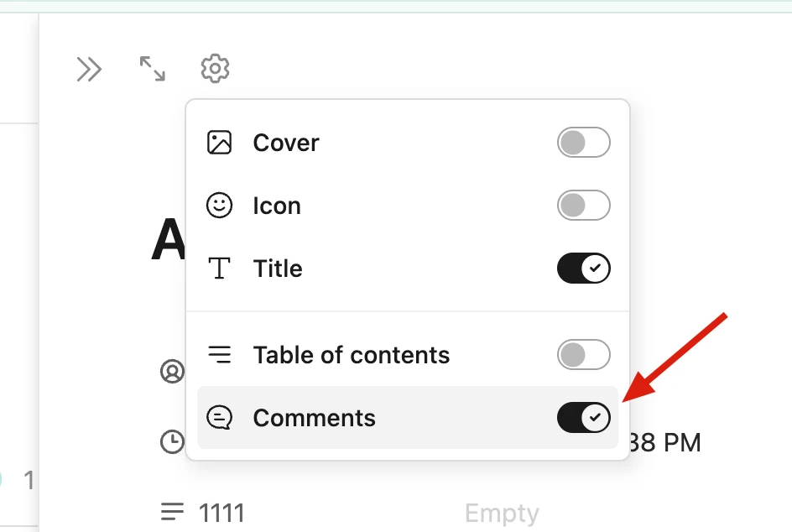This screenshot has height=532, width=792.
Task: Open page in full view with expand arrows
Action: coord(153,69)
